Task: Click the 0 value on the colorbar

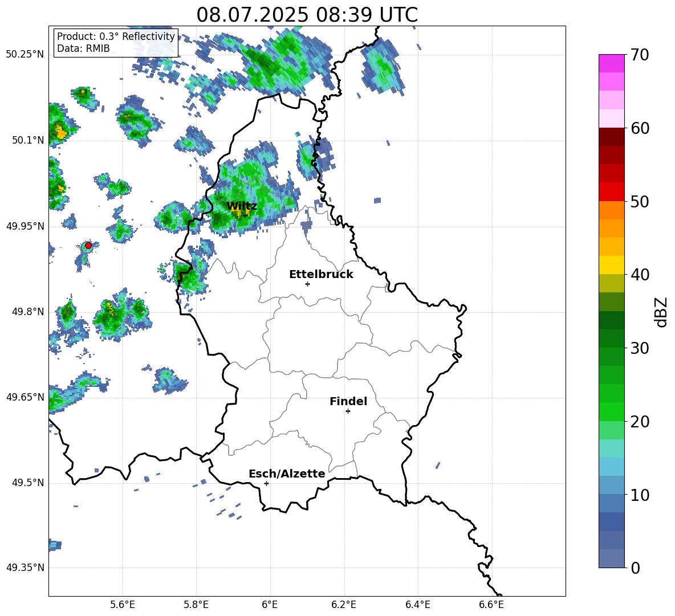Action: click(x=636, y=568)
